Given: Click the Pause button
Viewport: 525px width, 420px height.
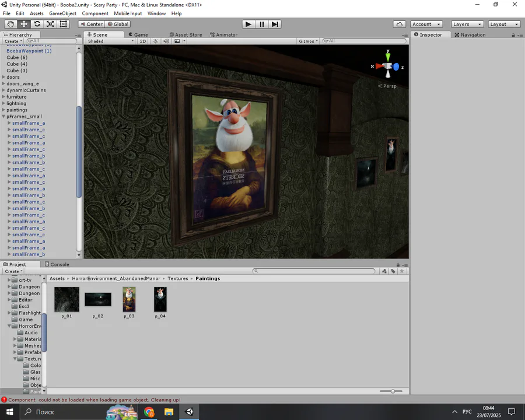Looking at the screenshot, I should 261,24.
